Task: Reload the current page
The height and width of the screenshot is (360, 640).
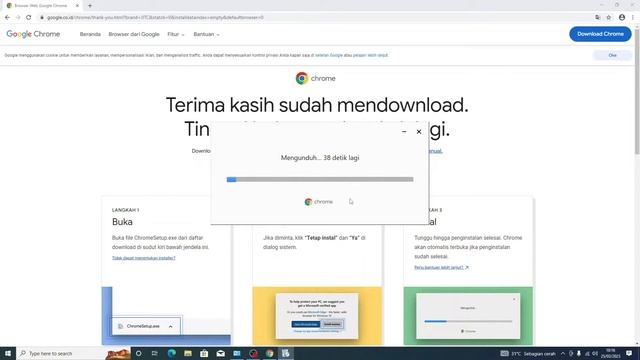Action: point(29,18)
